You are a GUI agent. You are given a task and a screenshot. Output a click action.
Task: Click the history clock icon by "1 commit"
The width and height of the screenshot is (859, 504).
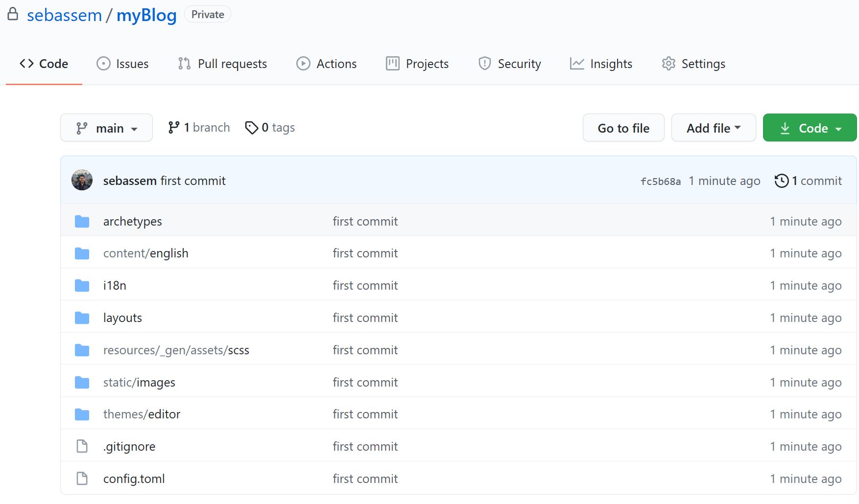[x=782, y=181]
